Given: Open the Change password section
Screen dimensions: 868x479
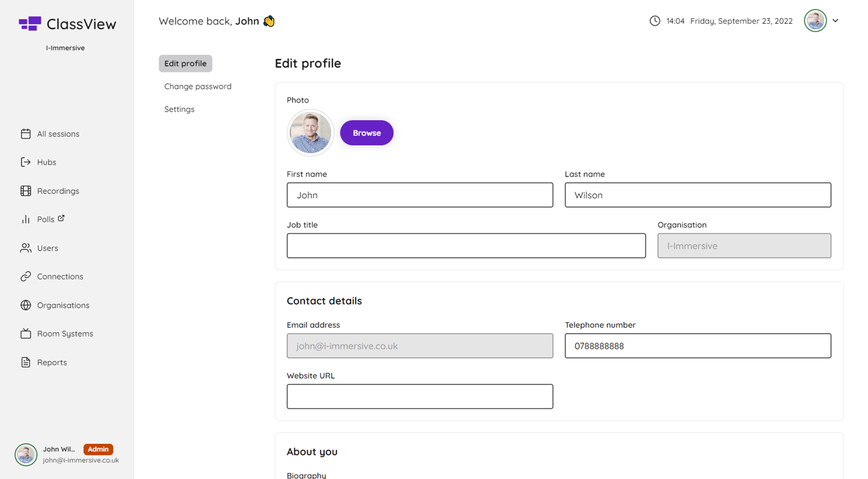Looking at the screenshot, I should (x=197, y=86).
